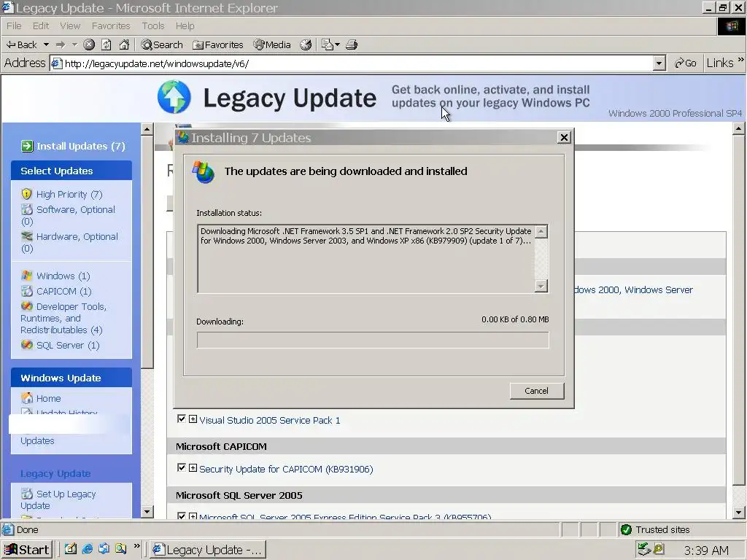Viewport: 747px width, 560px height.
Task: Expand Visual Studio 2005 Service Pack 1 details
Action: click(x=193, y=419)
